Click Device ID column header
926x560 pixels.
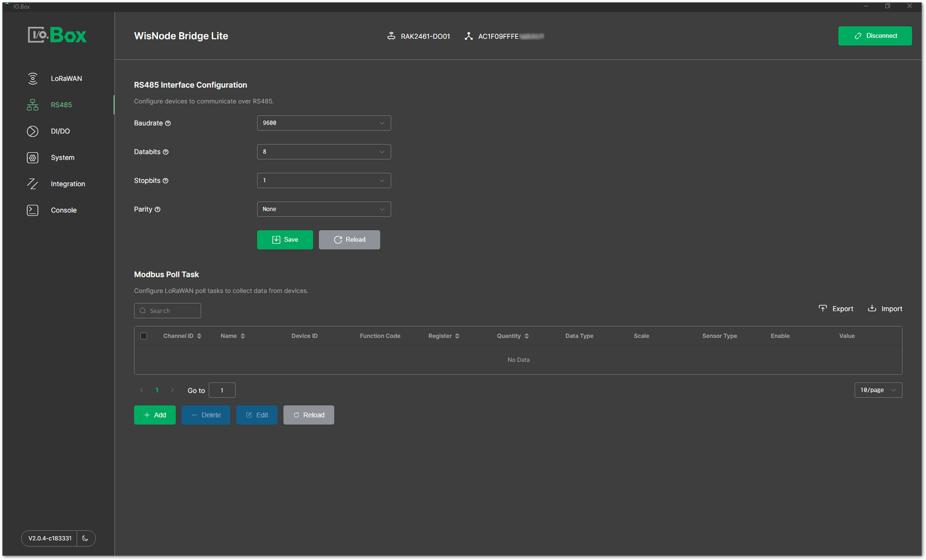point(305,336)
